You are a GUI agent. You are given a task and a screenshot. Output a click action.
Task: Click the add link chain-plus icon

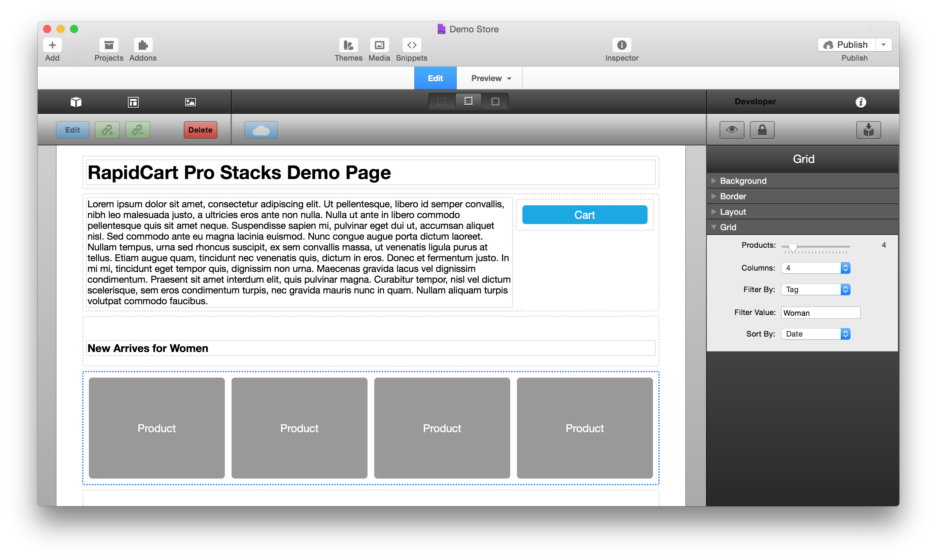tap(107, 130)
